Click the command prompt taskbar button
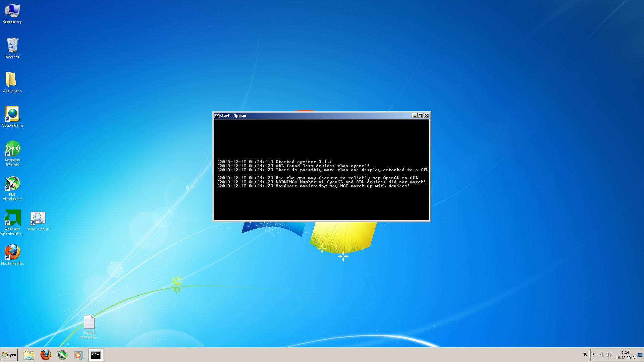Image resolution: width=644 pixels, height=362 pixels. 96,355
